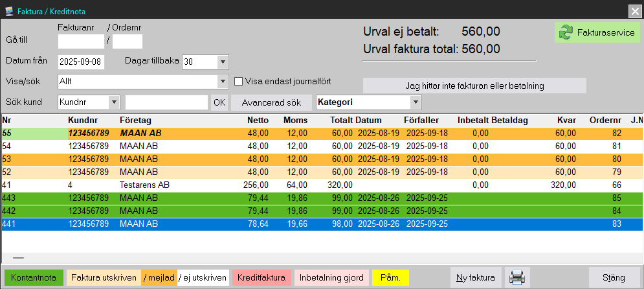This screenshot has height=289, width=644.
Task: Click the Fakturaservice button label
Action: [x=605, y=32]
